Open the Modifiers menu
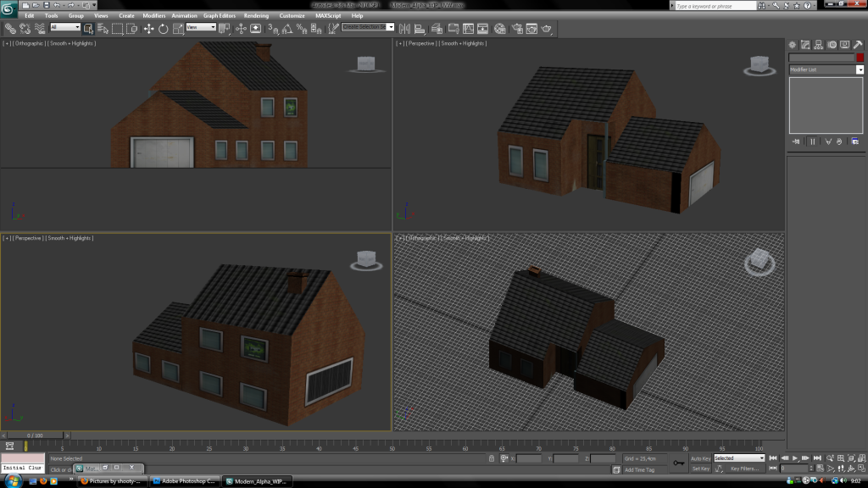868x488 pixels. (153, 15)
